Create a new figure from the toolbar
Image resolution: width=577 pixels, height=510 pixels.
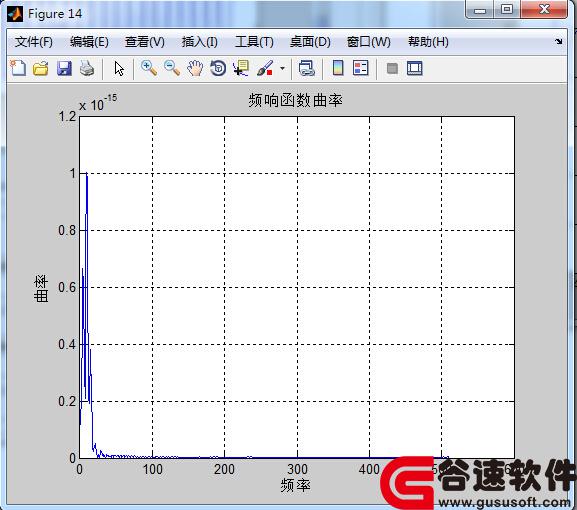(x=18, y=68)
